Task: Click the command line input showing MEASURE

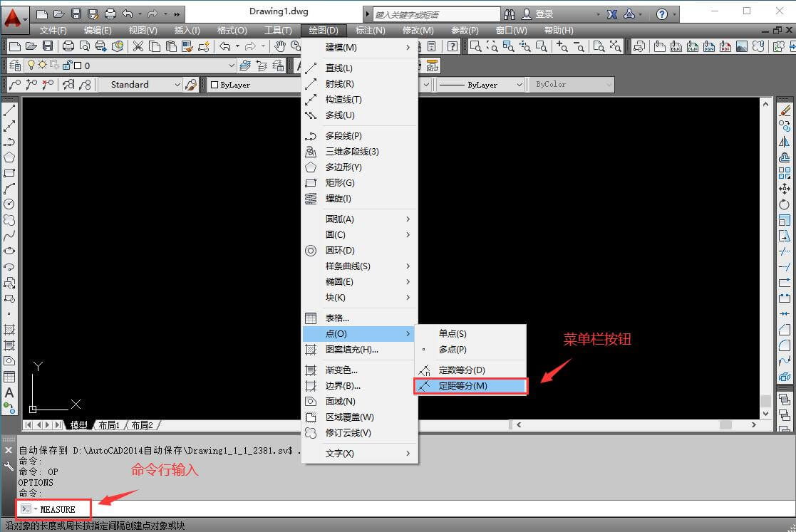Action: point(406,509)
